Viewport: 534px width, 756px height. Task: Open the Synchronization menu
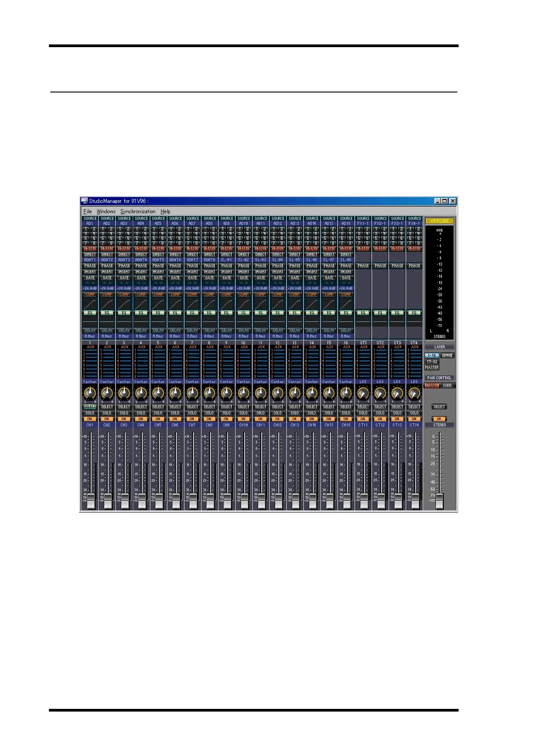click(x=138, y=211)
